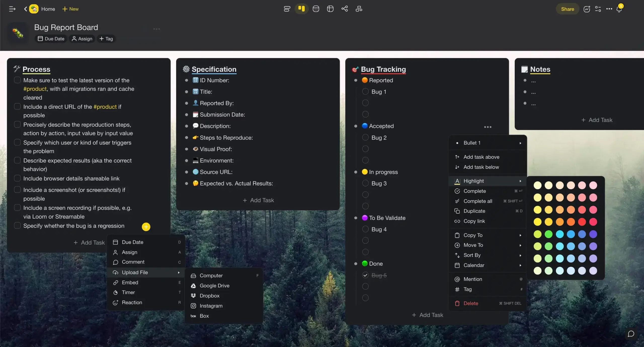644x347 pixels.
Task: Mark Bug 1 as complete
Action: point(365,92)
